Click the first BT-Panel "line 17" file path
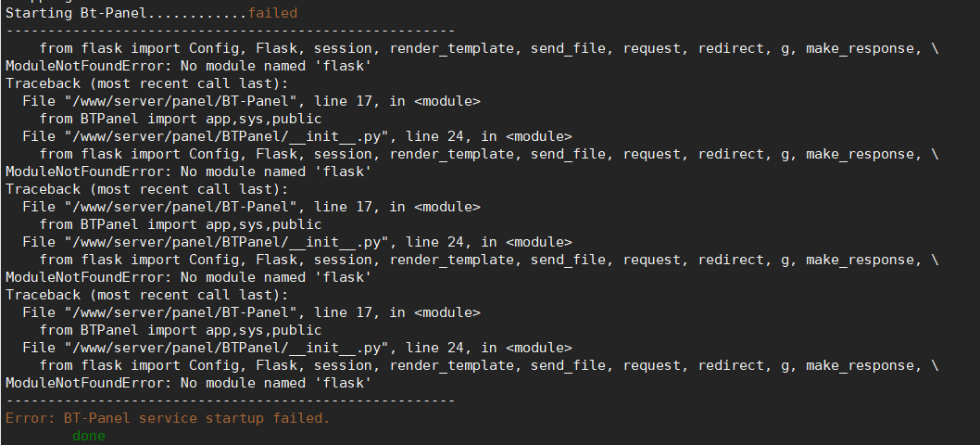 (x=251, y=101)
